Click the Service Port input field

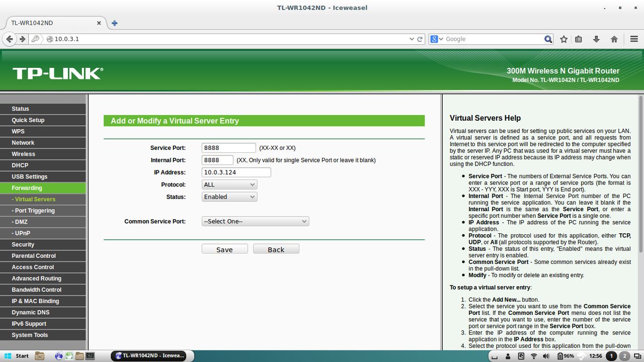[x=229, y=148]
